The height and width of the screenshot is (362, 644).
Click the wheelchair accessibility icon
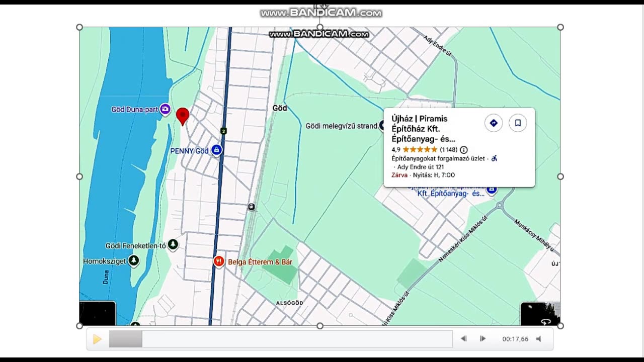coord(494,158)
